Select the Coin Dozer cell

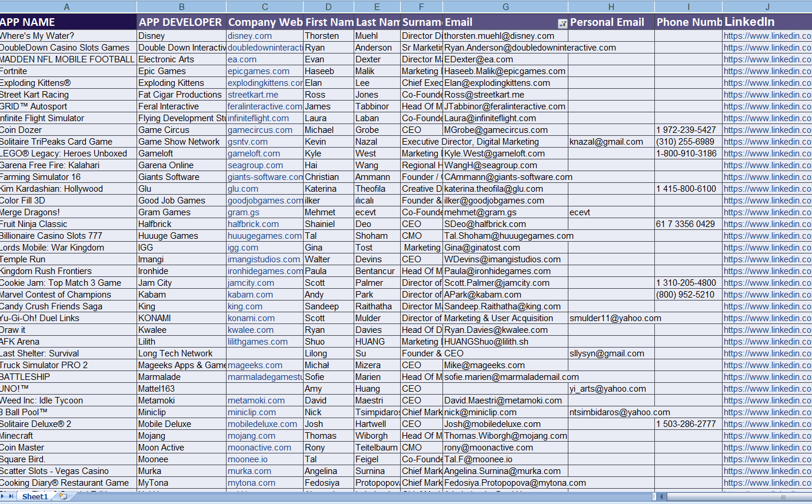tap(68, 130)
